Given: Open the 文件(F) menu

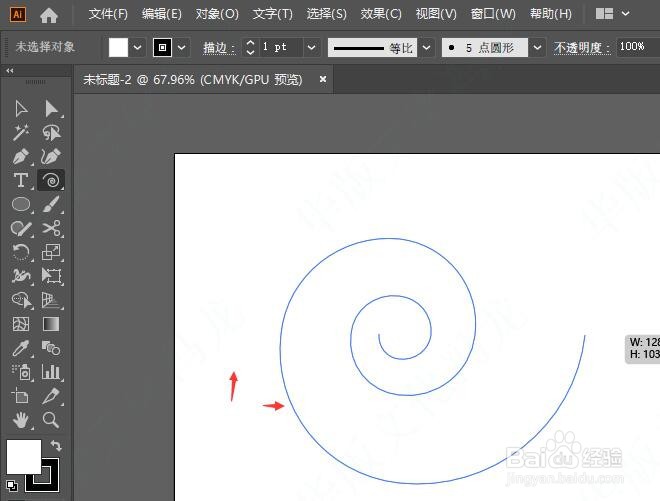Looking at the screenshot, I should 108,14.
